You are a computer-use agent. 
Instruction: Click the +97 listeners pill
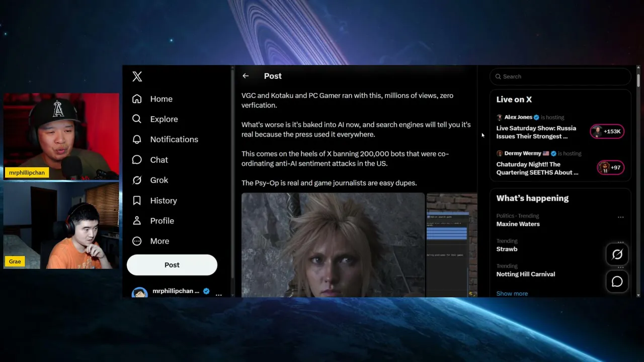(x=611, y=168)
